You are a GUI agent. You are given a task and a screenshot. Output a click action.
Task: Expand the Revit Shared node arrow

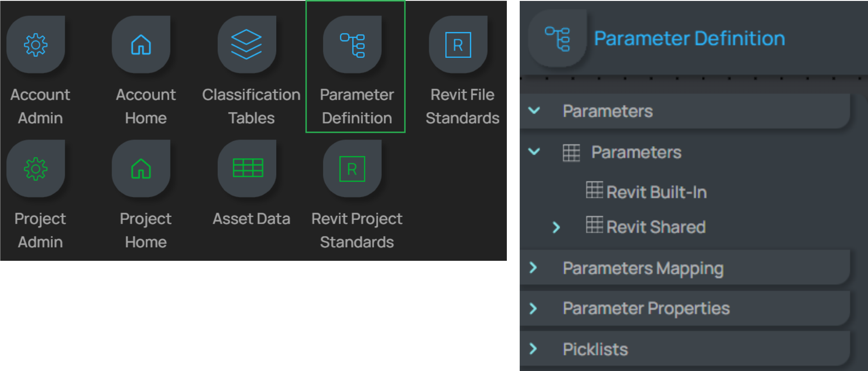tap(556, 227)
